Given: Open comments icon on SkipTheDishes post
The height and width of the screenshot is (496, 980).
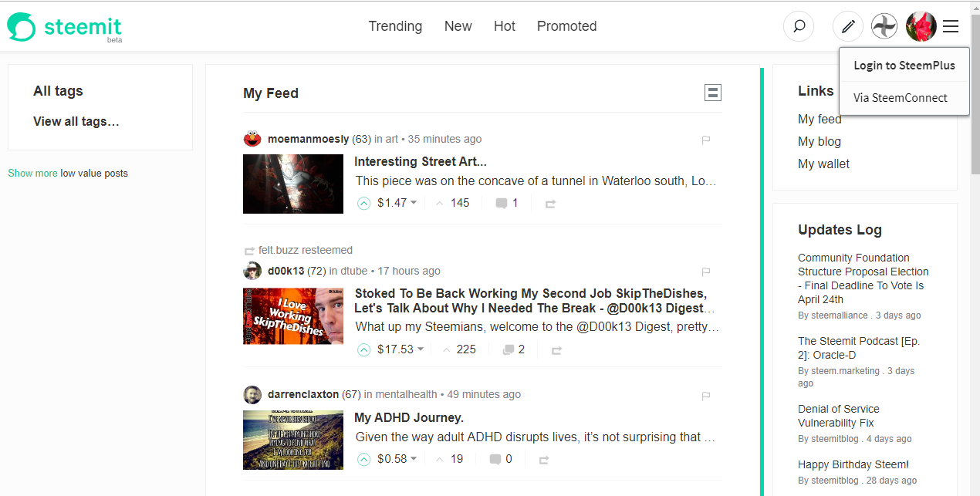Looking at the screenshot, I should [508, 349].
